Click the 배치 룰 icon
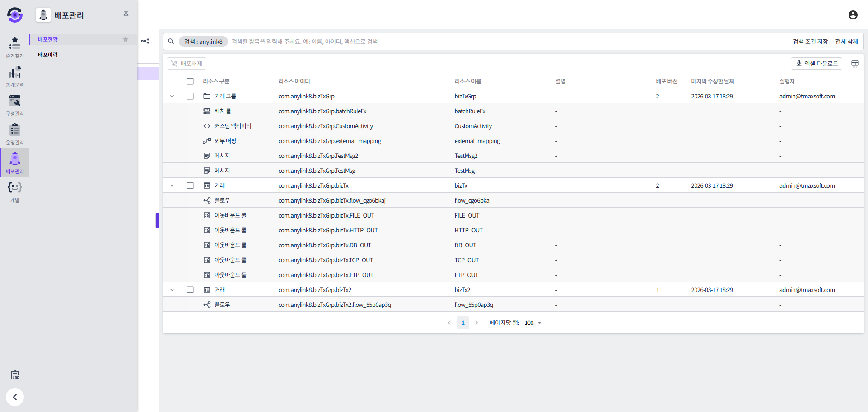Screen dimensions: 868x412 [207, 111]
